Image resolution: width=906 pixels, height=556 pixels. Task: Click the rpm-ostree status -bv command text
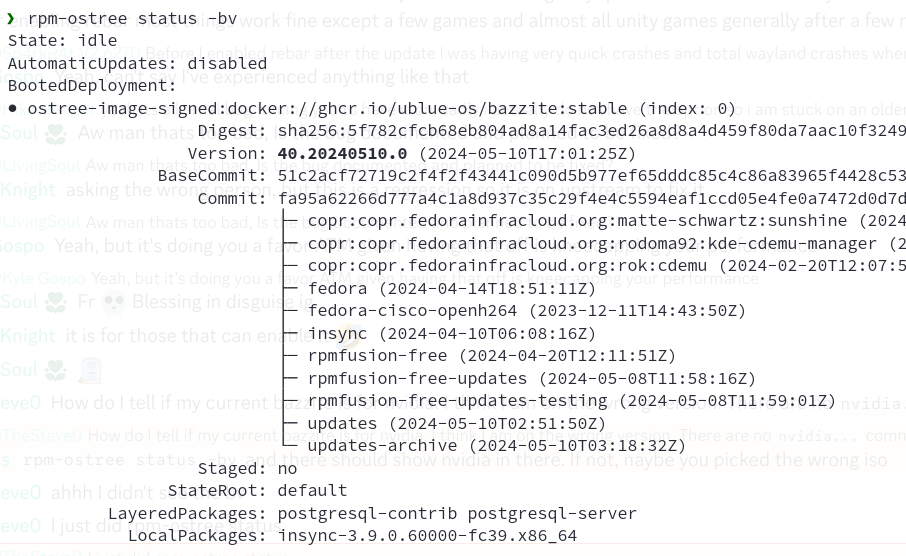pyautogui.click(x=133, y=18)
